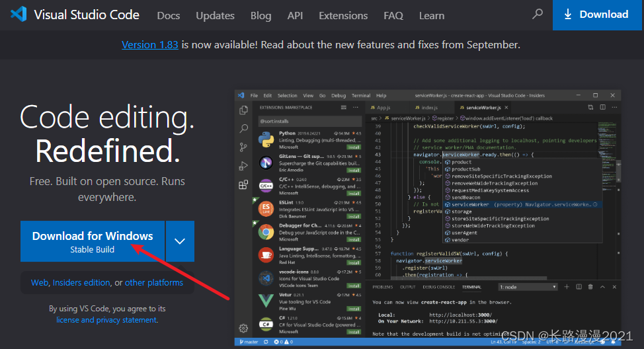The width and height of the screenshot is (644, 349).
Task: Click the kill terminal trash icon
Action: (590, 287)
